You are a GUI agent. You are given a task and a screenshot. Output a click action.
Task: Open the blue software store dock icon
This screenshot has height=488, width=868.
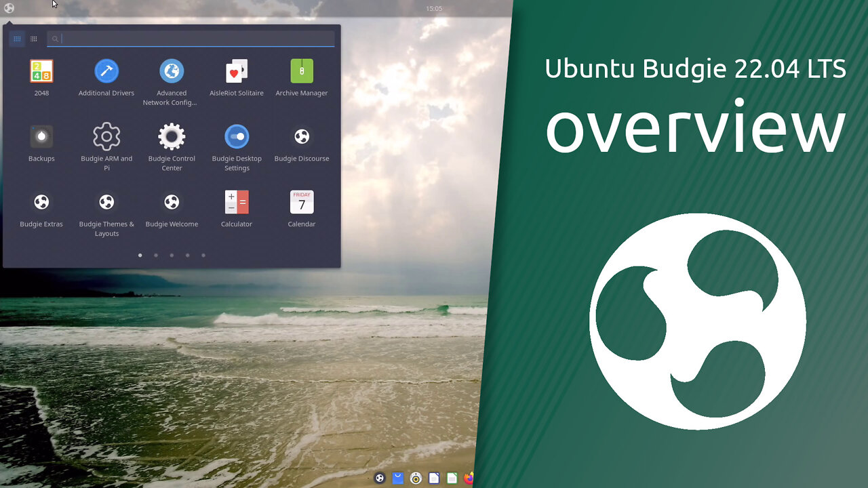pos(398,479)
